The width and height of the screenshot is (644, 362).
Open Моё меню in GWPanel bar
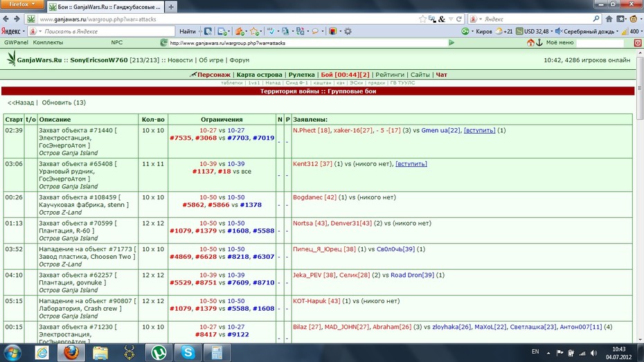pos(560,43)
